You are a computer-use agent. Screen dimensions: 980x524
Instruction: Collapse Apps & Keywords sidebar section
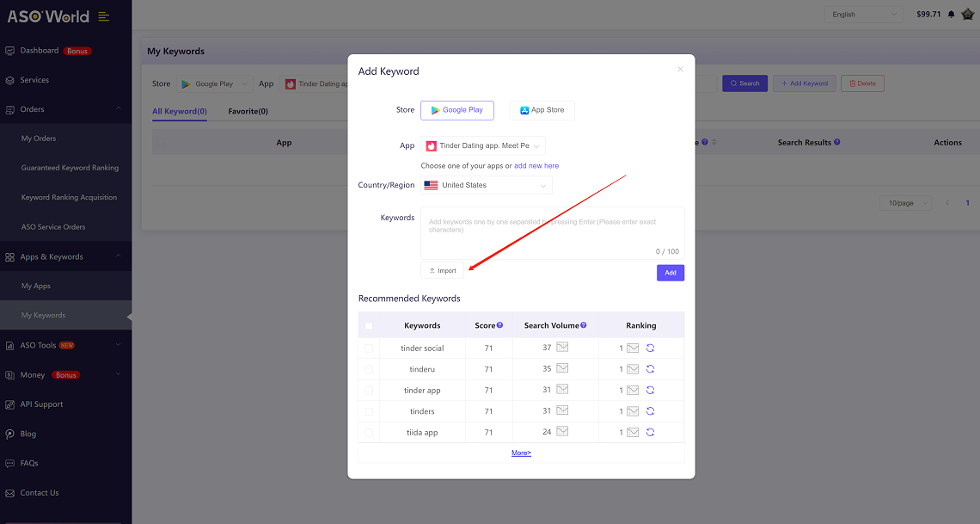click(x=118, y=256)
